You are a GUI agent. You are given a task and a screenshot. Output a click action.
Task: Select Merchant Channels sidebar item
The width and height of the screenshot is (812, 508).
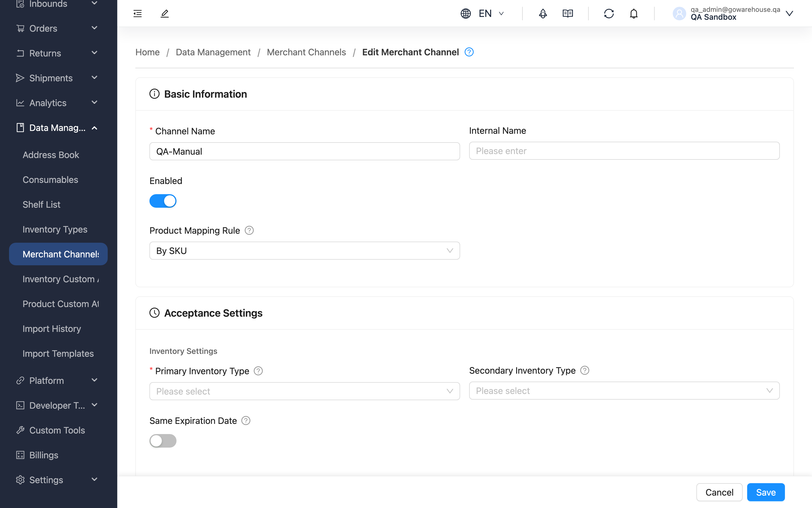(58, 254)
